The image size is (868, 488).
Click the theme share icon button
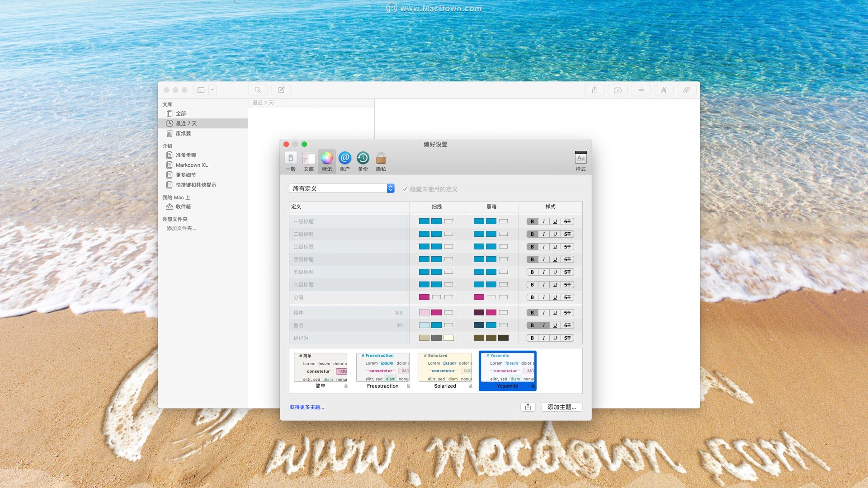[x=528, y=407]
